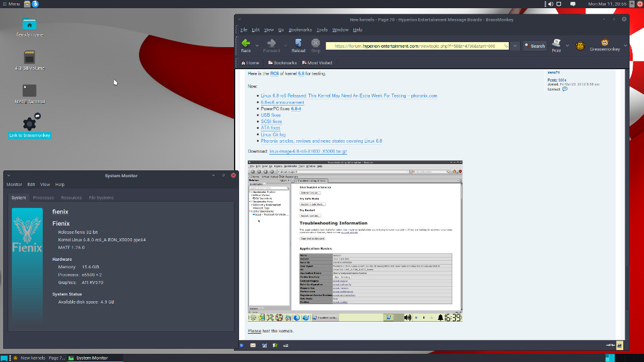
Task: Open the View menu in System Monitor
Action: [45, 185]
